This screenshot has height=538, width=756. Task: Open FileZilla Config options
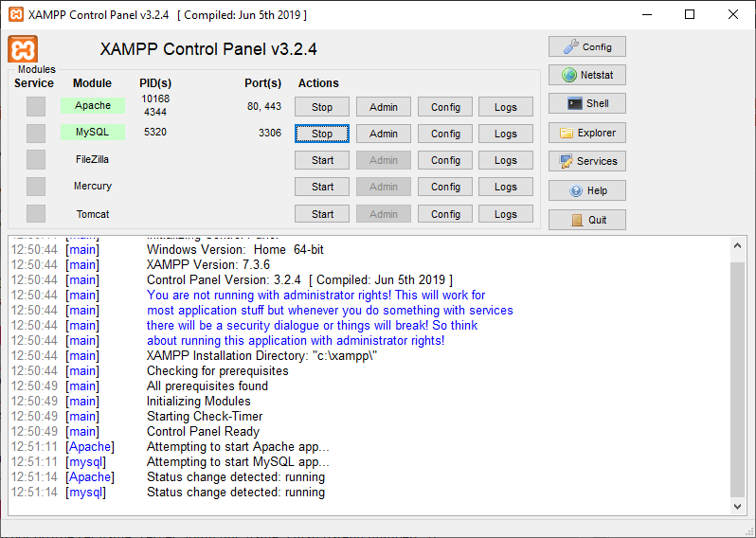[445, 160]
